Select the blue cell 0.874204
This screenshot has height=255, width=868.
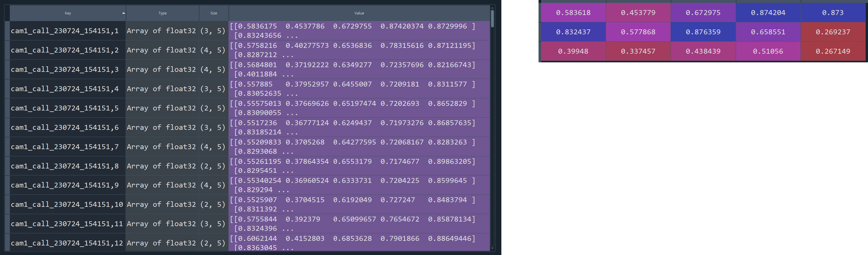click(x=768, y=13)
